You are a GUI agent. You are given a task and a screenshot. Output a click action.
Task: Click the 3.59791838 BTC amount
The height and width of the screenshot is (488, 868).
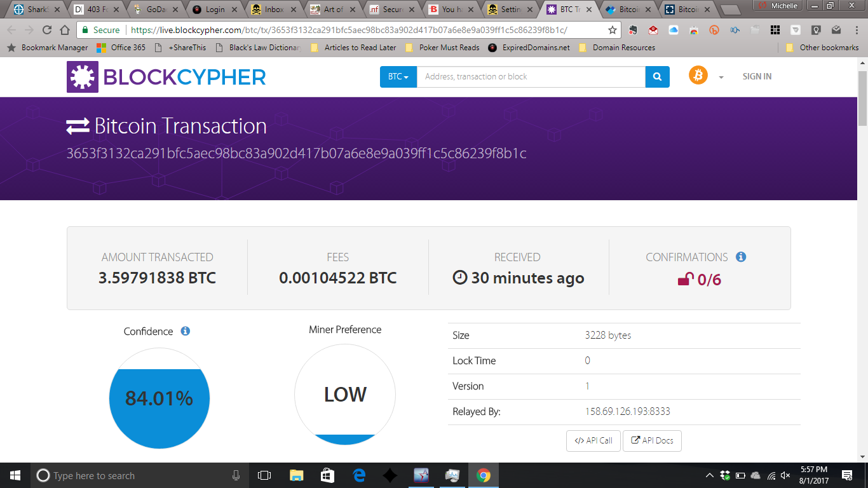tap(157, 278)
